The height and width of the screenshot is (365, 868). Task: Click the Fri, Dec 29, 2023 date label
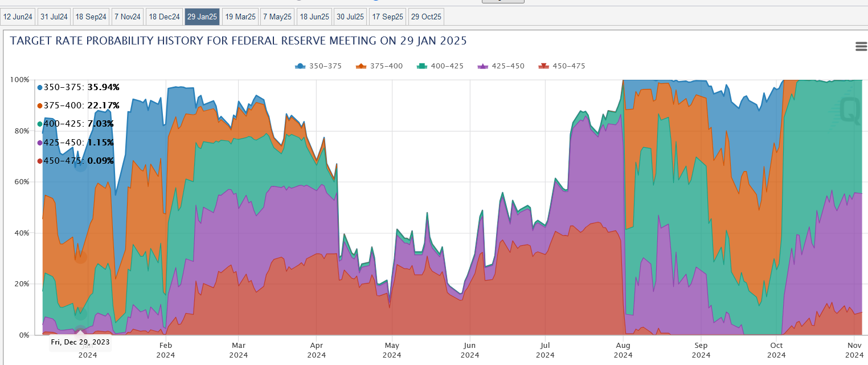click(80, 342)
